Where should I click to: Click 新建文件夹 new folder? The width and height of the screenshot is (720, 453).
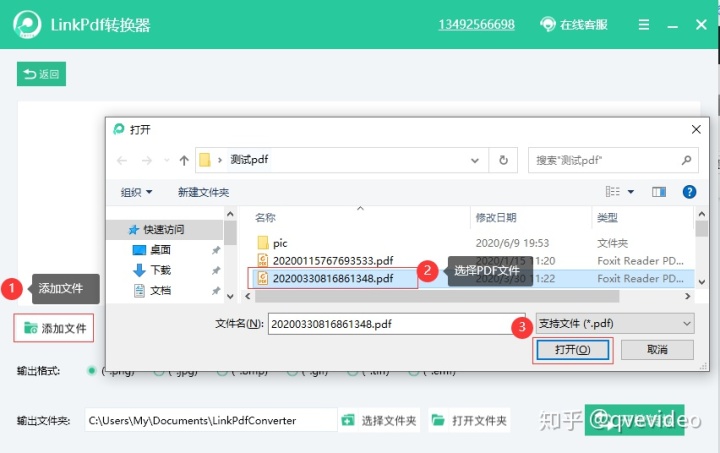tap(203, 192)
